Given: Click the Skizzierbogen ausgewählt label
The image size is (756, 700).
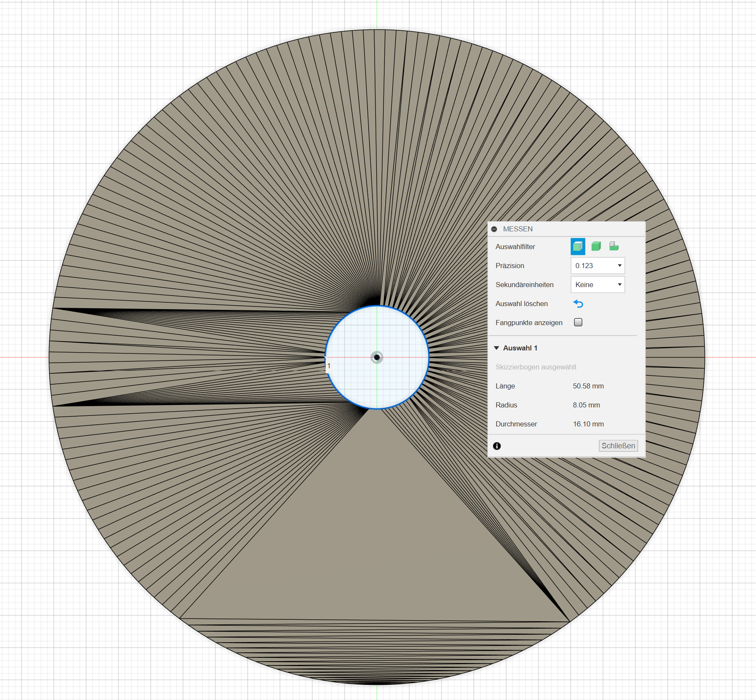Looking at the screenshot, I should click(x=536, y=367).
